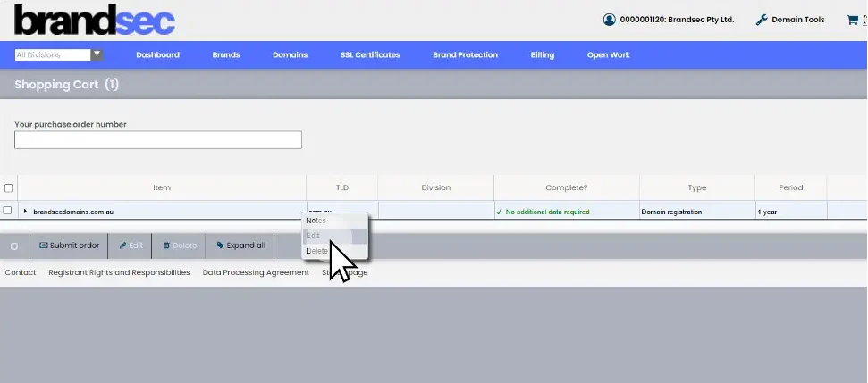Image resolution: width=868 pixels, height=383 pixels.
Task: Click the '1 year' period cell
Action: [767, 212]
